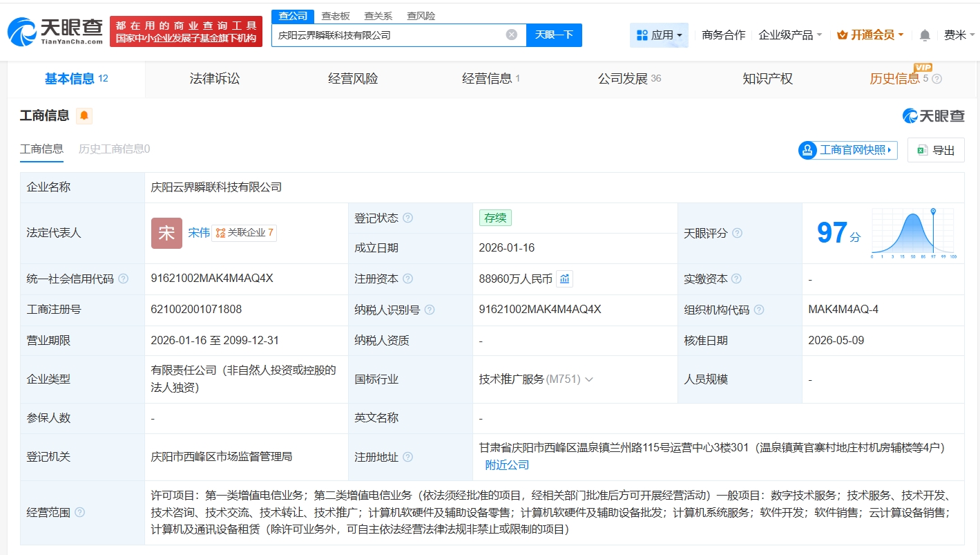The height and width of the screenshot is (555, 980).
Task: Show help for 天眼评分
Action: point(737,234)
